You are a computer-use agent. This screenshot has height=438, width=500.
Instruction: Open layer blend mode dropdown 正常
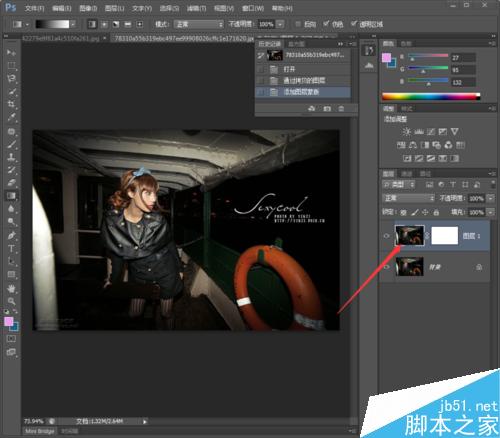tap(408, 198)
